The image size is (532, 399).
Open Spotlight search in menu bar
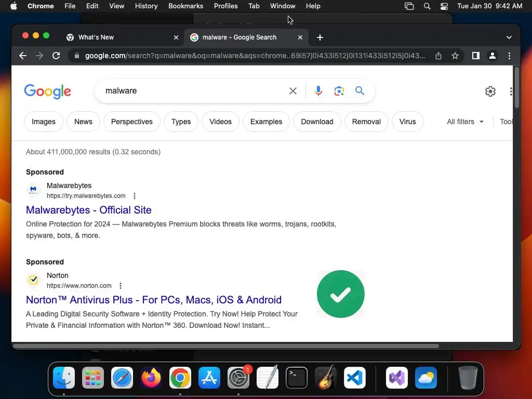[x=427, y=6]
